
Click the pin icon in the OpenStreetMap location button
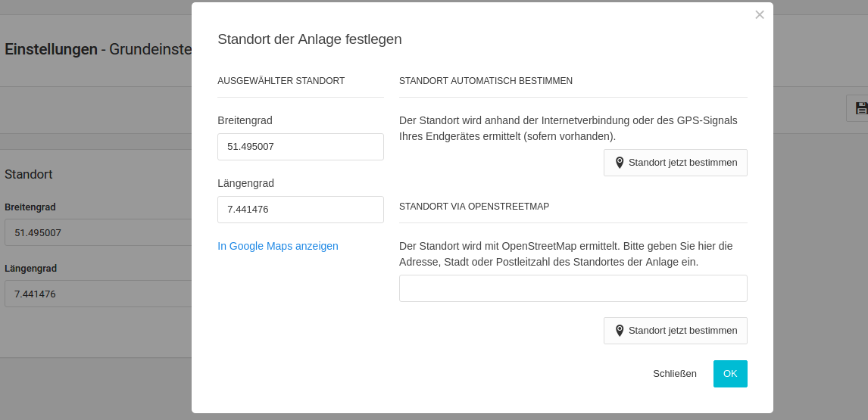click(x=620, y=331)
